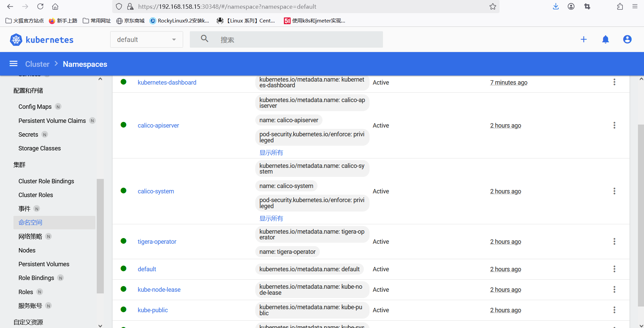Open the tigera-operator namespace link
This screenshot has height=328, width=644.
[x=157, y=242]
